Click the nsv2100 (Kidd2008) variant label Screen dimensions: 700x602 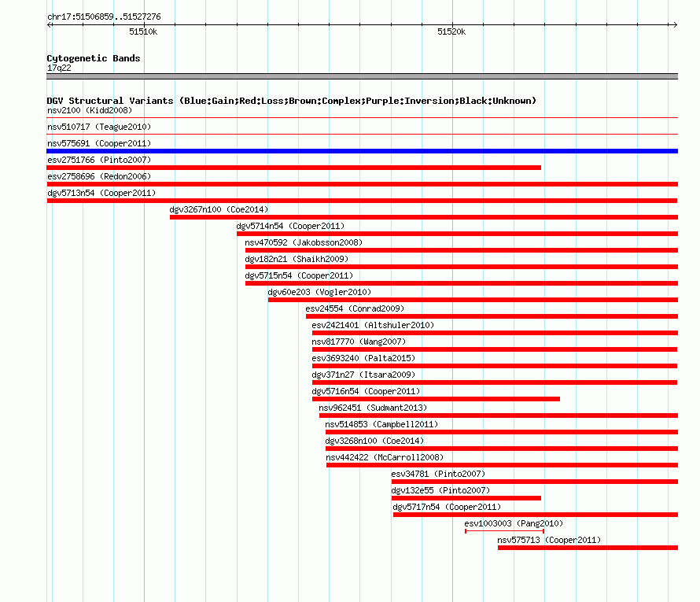pyautogui.click(x=90, y=110)
